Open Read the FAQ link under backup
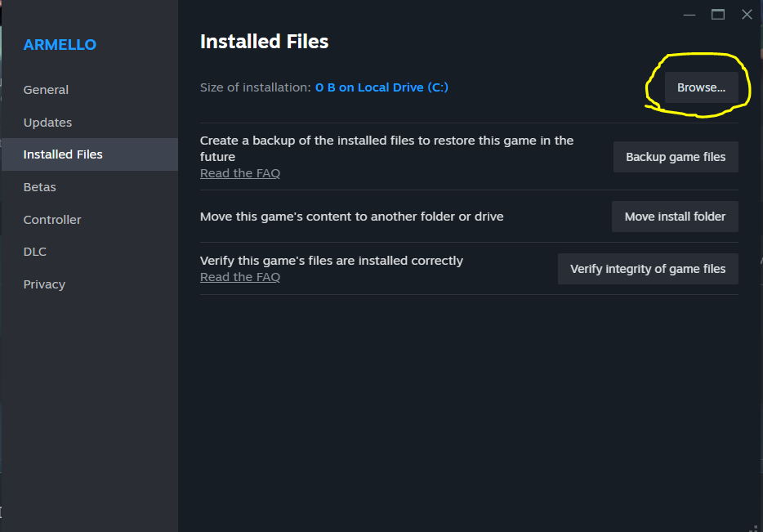The height and width of the screenshot is (532, 763). click(240, 173)
